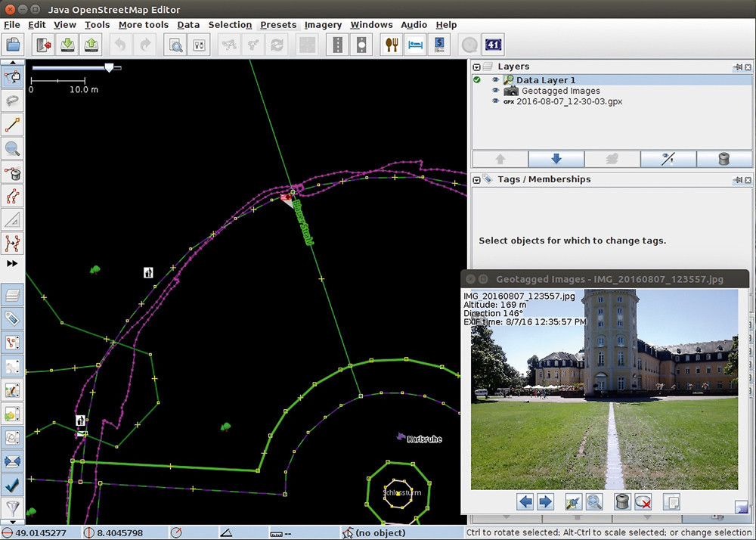Move the layer down with blue arrow button
The width and height of the screenshot is (756, 540).
pyautogui.click(x=556, y=159)
